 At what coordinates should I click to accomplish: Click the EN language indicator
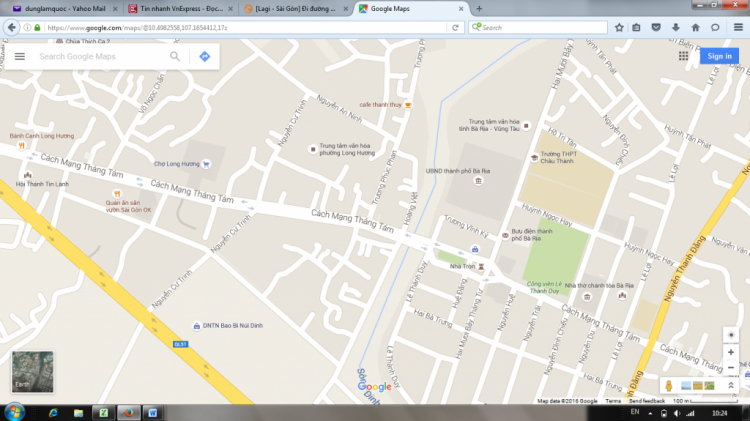tap(635, 412)
